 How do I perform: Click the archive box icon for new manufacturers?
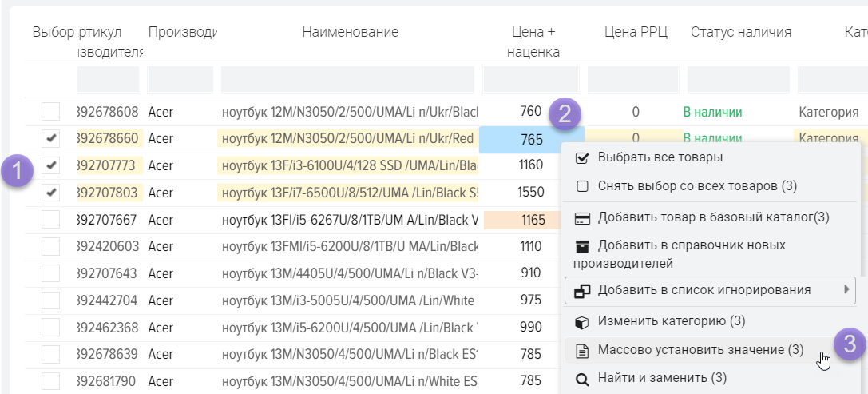pos(582,245)
